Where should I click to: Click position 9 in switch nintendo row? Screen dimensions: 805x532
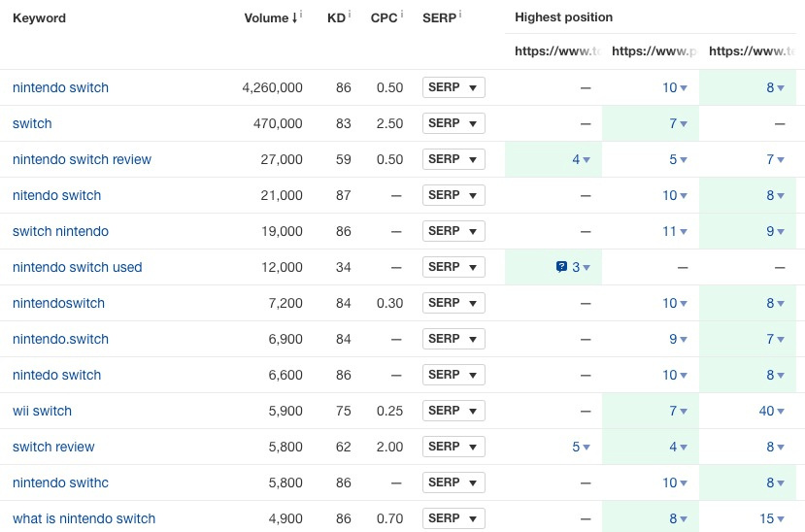775,231
